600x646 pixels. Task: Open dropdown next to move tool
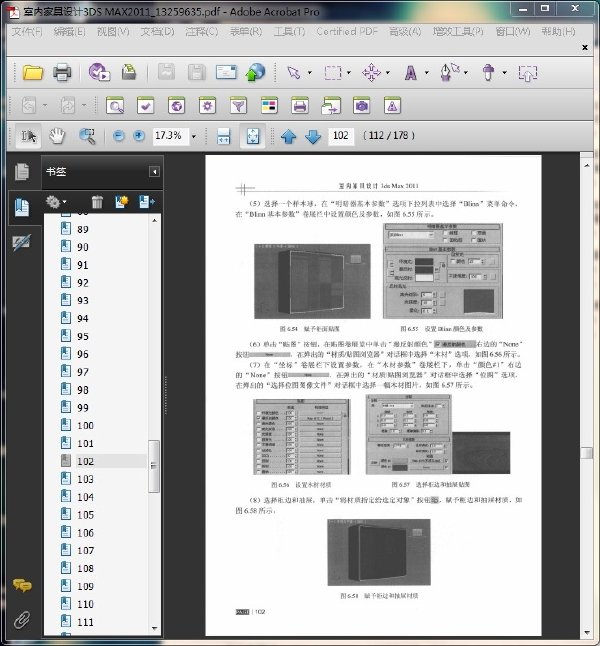tap(388, 73)
